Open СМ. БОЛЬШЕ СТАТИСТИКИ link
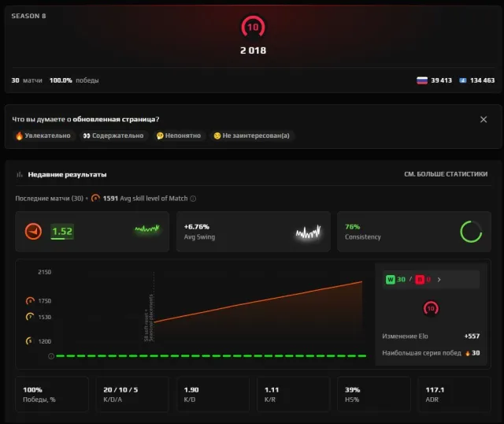Image resolution: width=504 pixels, height=424 pixels. 446,174
